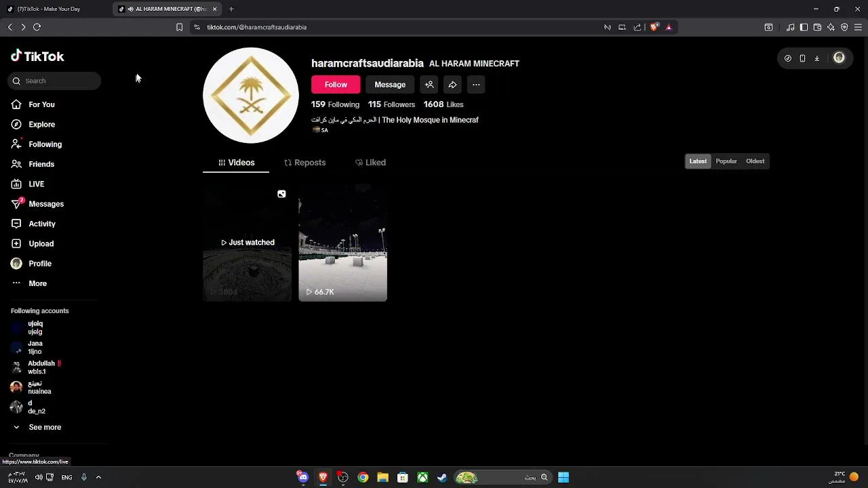Switch to the Reposts tab
This screenshot has height=488, width=868.
click(x=304, y=163)
